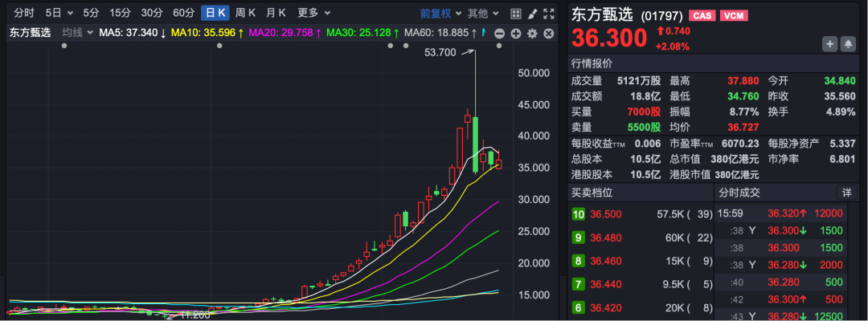Open moving average settings gear
Image resolution: width=868 pixels, height=321 pixels.
pos(533,34)
